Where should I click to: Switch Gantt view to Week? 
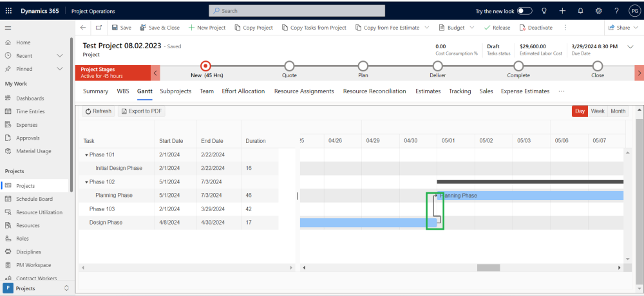[x=598, y=111]
